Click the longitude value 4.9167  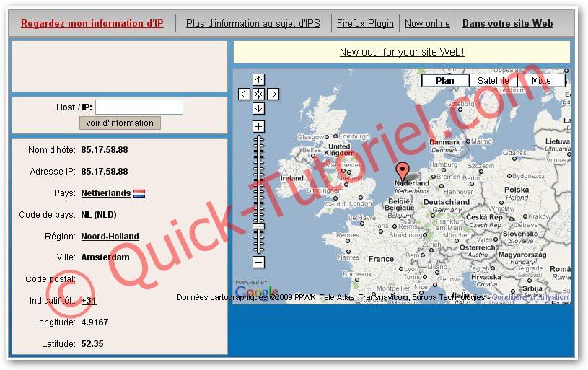(x=95, y=322)
